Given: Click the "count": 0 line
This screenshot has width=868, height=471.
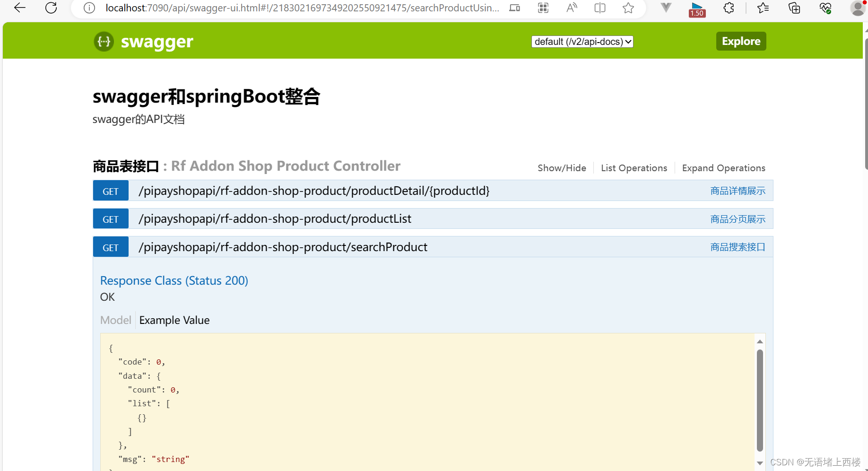Looking at the screenshot, I should coord(153,390).
